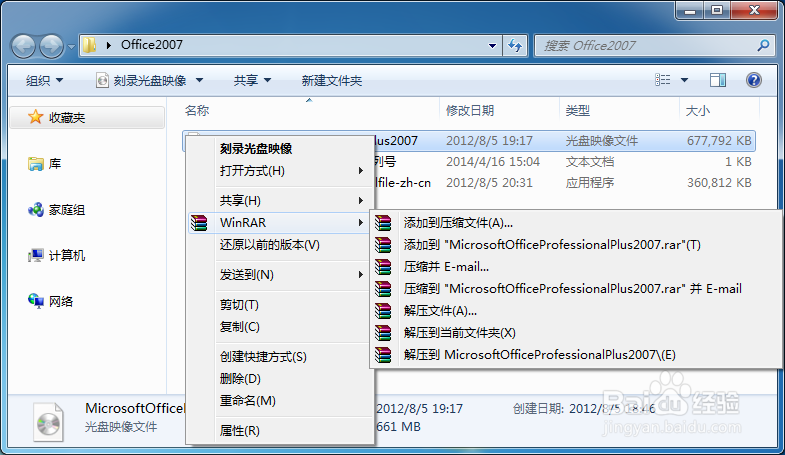This screenshot has height=455, width=785.
Task: Open the recent pages dropdown arrow
Action: point(71,47)
